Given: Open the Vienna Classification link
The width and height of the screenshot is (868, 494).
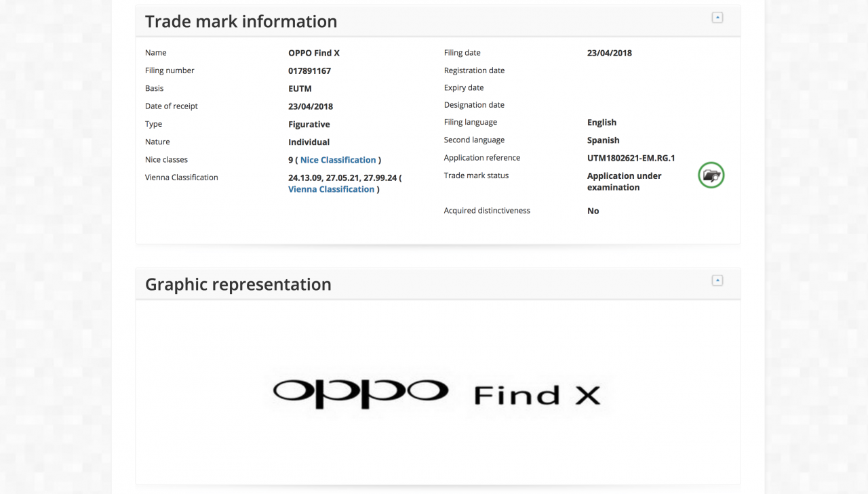Looking at the screenshot, I should tap(331, 189).
